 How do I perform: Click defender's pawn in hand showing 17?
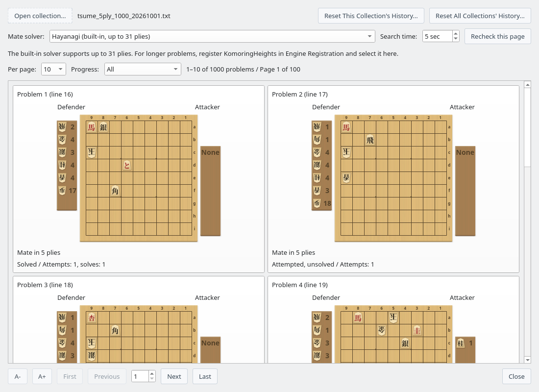[62, 191]
